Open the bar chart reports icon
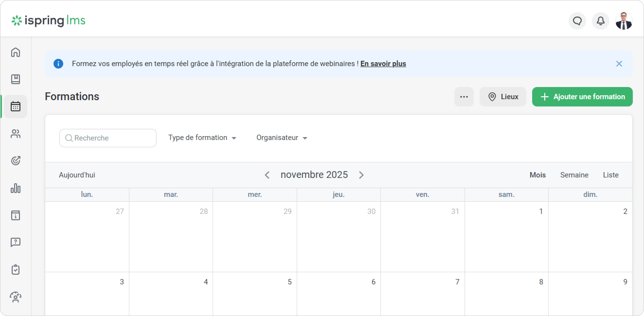 pyautogui.click(x=16, y=188)
